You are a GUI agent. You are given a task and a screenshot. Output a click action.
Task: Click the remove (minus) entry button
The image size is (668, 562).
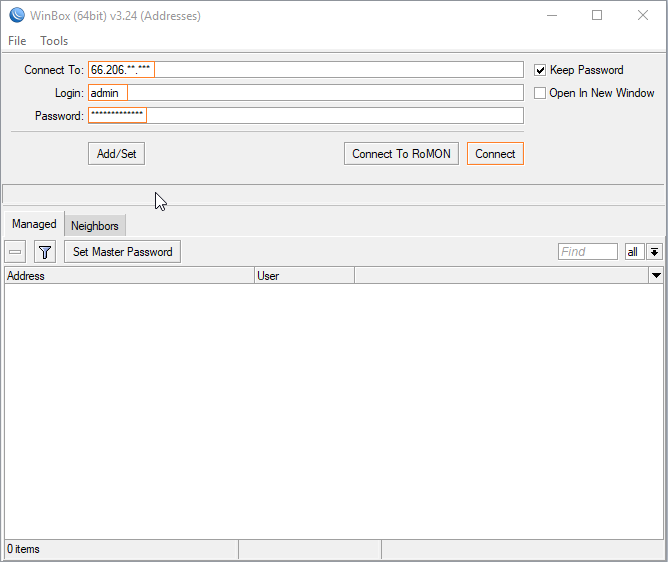coord(15,252)
